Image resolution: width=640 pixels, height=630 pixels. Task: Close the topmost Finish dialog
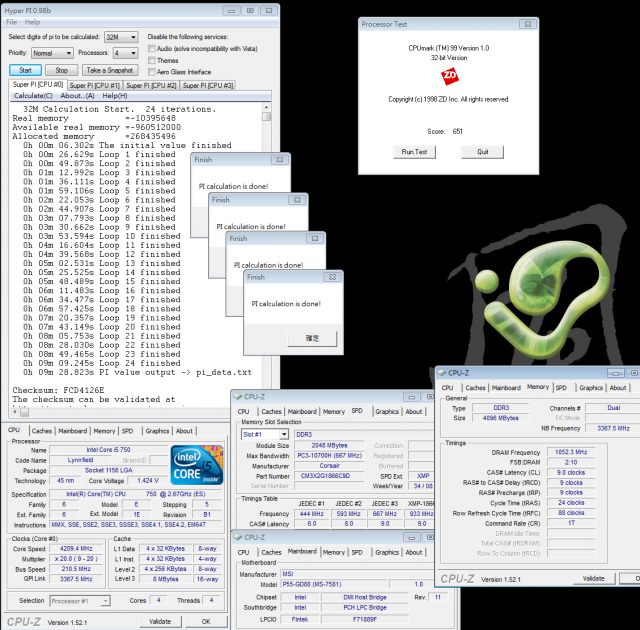pos(332,277)
